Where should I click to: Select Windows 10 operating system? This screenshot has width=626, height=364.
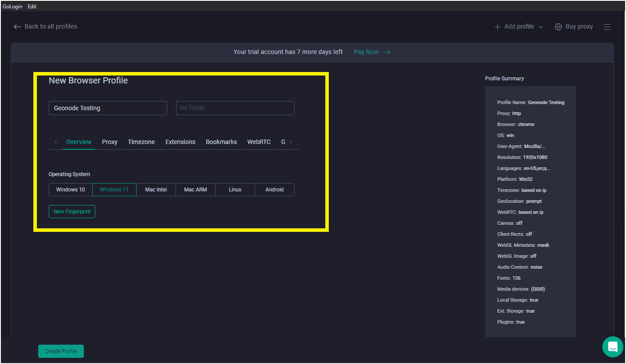pos(70,189)
